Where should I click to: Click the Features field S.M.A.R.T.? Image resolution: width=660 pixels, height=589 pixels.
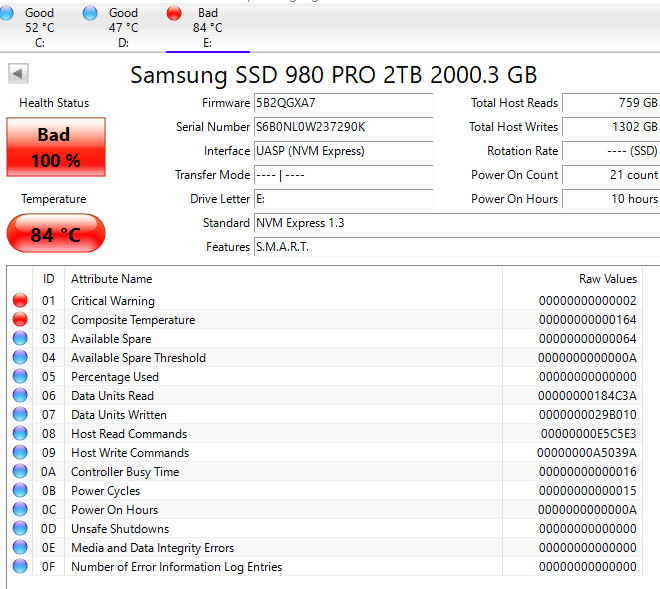(x=457, y=247)
